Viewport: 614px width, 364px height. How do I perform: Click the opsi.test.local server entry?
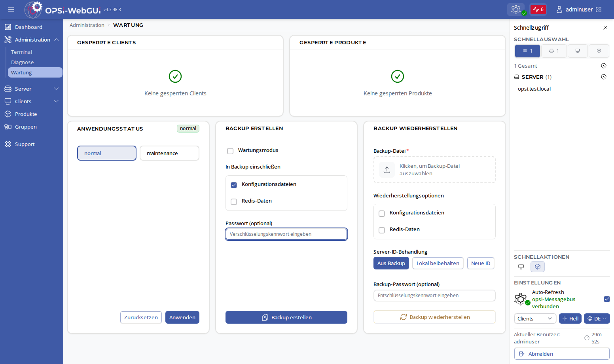tap(534, 89)
